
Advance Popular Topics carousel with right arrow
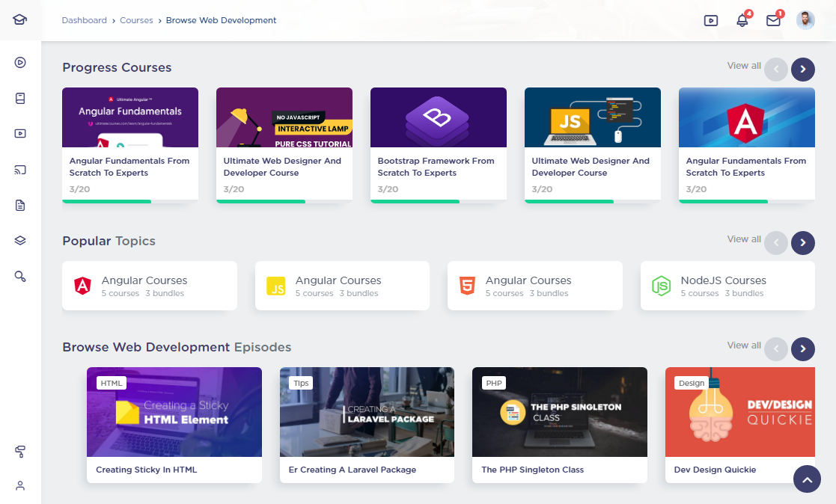click(x=803, y=243)
